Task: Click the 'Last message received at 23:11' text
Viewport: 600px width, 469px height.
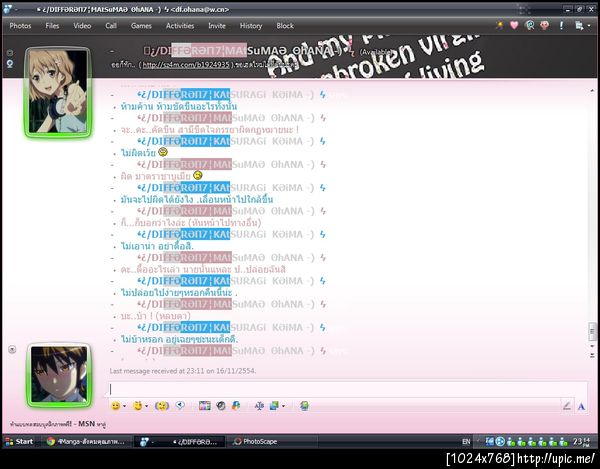Action: [x=183, y=371]
